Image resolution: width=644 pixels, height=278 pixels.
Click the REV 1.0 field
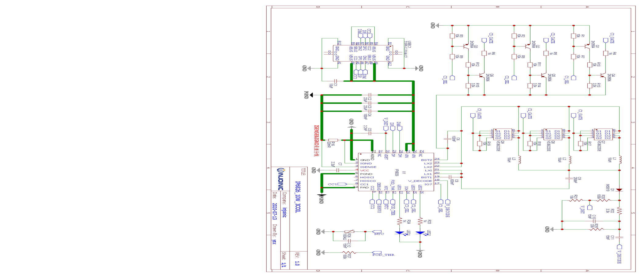[298, 259]
